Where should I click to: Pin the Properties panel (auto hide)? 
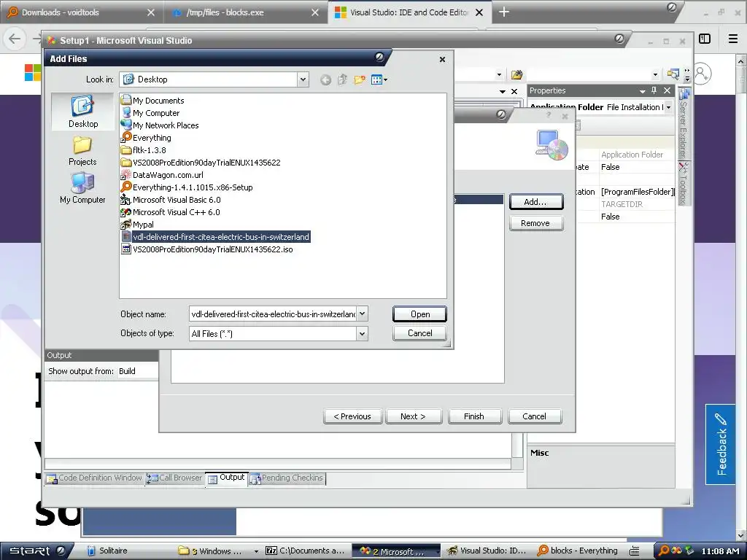654,90
